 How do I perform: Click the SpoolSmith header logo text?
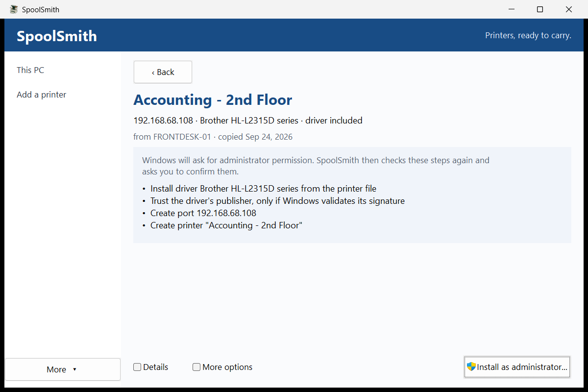click(x=57, y=36)
